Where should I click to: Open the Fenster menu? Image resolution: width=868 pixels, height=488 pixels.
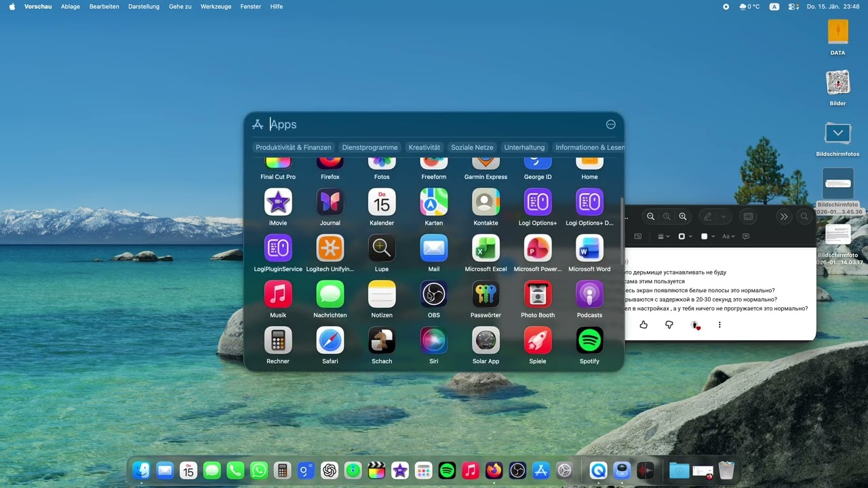click(251, 6)
